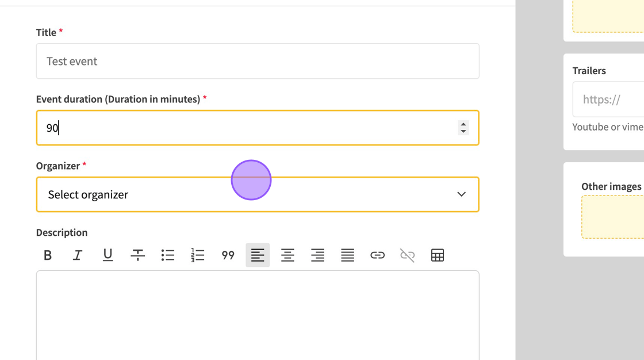Open the Select organizer dropdown
Viewport: 644px width, 360px height.
257,194
